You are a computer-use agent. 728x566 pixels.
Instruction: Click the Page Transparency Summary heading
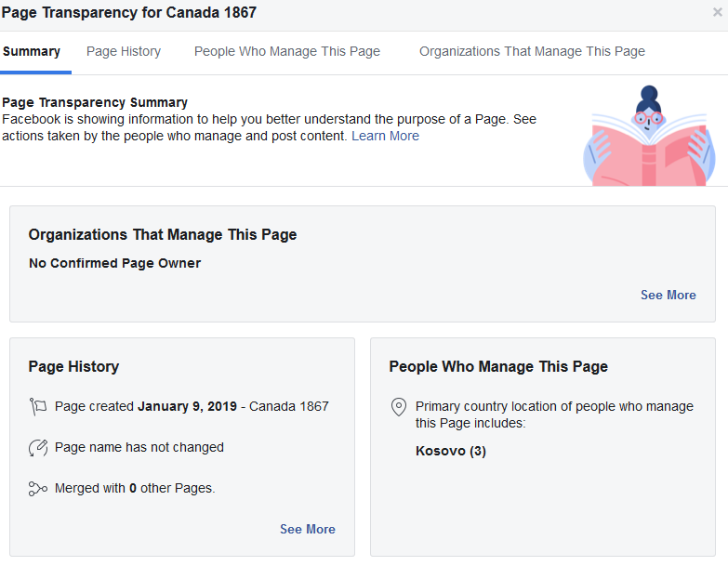(95, 102)
